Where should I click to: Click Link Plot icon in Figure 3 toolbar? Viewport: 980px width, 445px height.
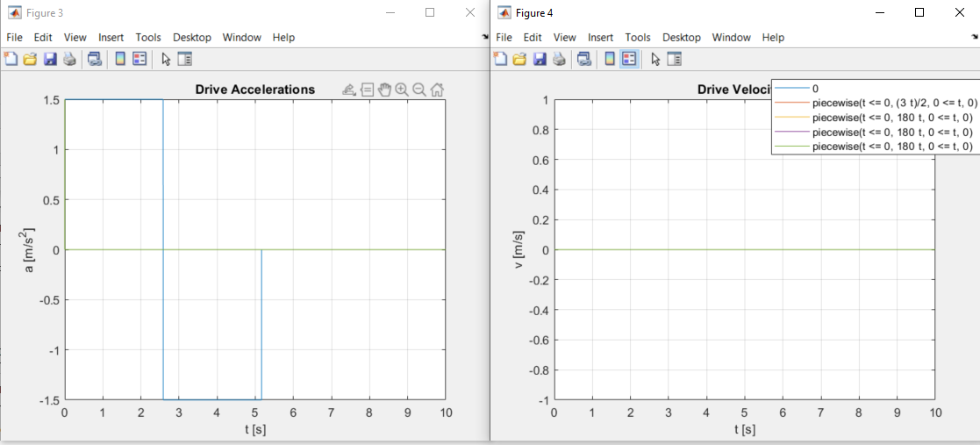pyautogui.click(x=94, y=60)
